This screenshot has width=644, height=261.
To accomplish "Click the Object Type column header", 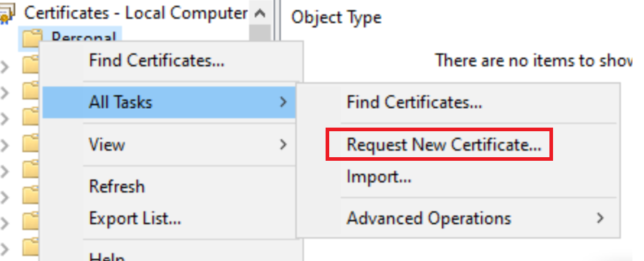I will pos(336,17).
